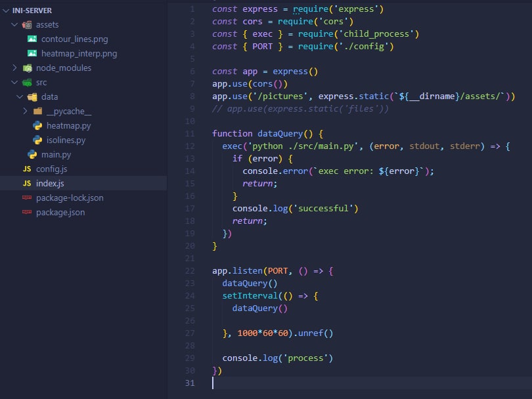The image size is (532, 399).
Task: Collapse the assets folder chevron
Action: tap(14, 25)
